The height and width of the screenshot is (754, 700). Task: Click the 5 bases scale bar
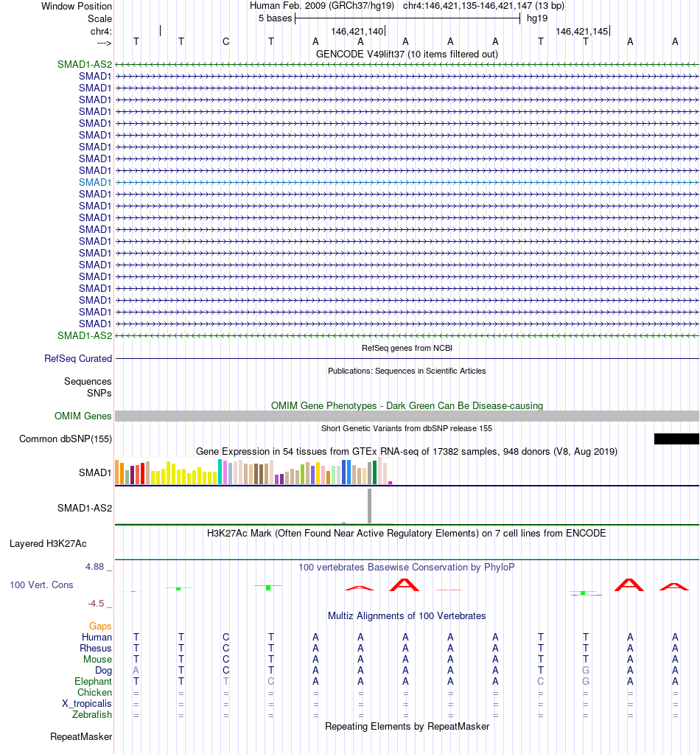coord(407,18)
